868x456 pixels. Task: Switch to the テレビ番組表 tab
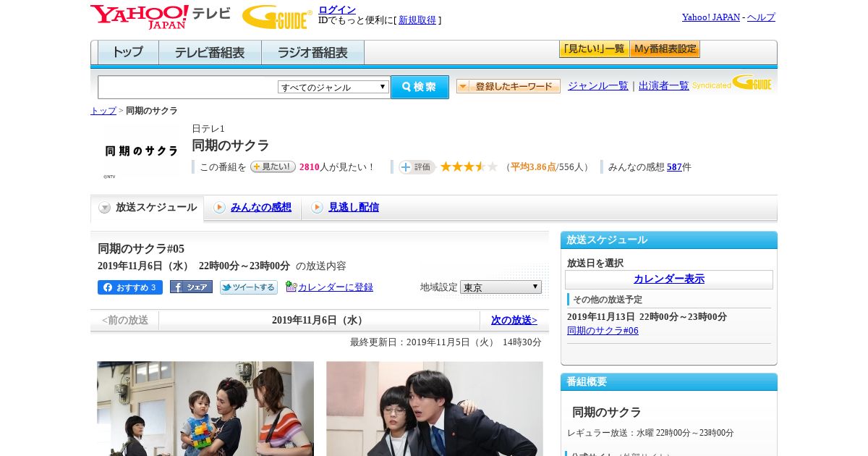tap(210, 53)
